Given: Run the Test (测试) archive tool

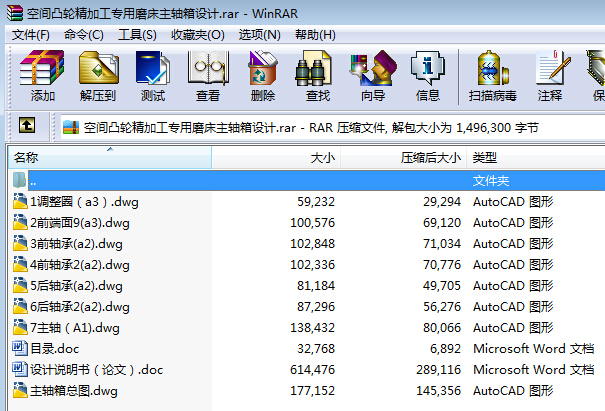Looking at the screenshot, I should [x=153, y=76].
